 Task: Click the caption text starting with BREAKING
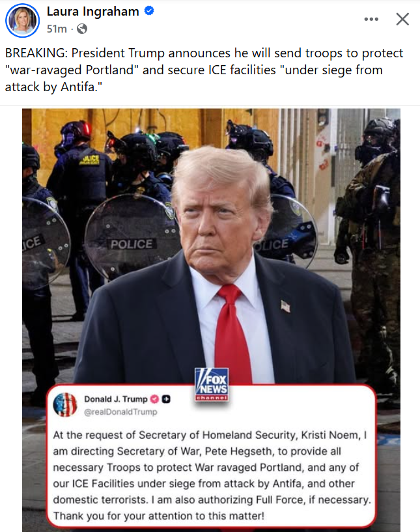pos(204,70)
